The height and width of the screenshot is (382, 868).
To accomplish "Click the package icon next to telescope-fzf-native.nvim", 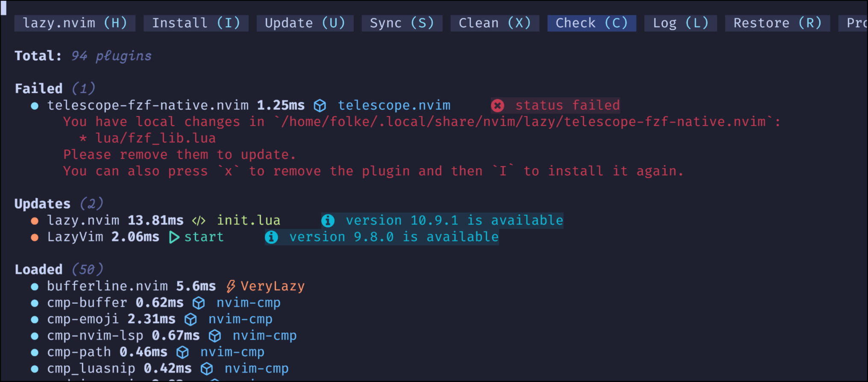I will click(320, 105).
